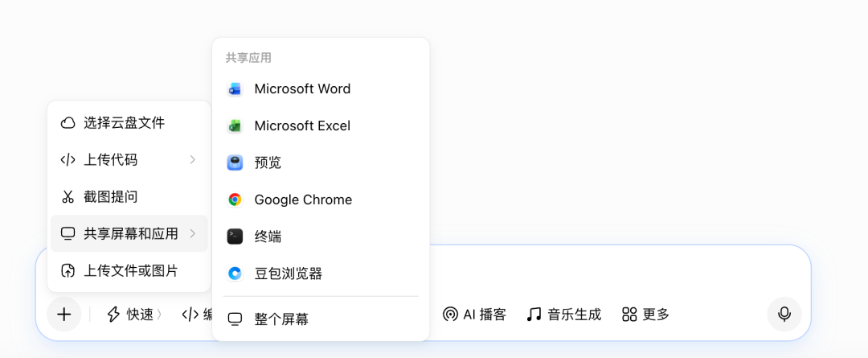Image resolution: width=868 pixels, height=358 pixels.
Task: Share the 预览 application
Action: tap(321, 163)
